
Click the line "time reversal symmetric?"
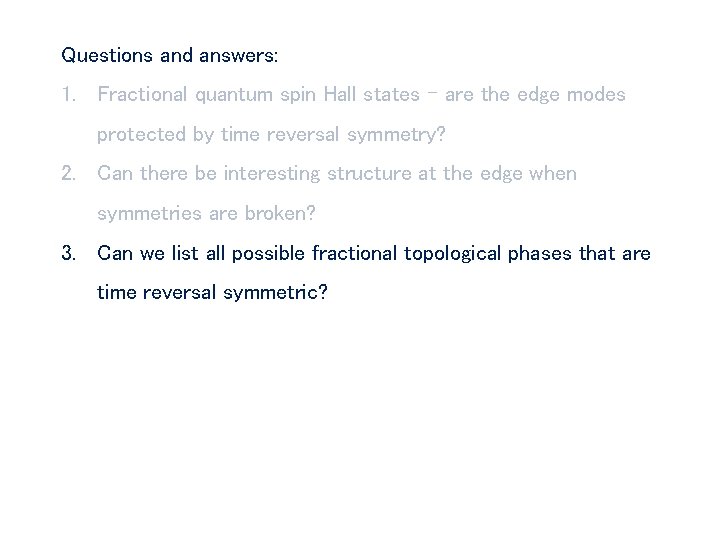coord(212,293)
